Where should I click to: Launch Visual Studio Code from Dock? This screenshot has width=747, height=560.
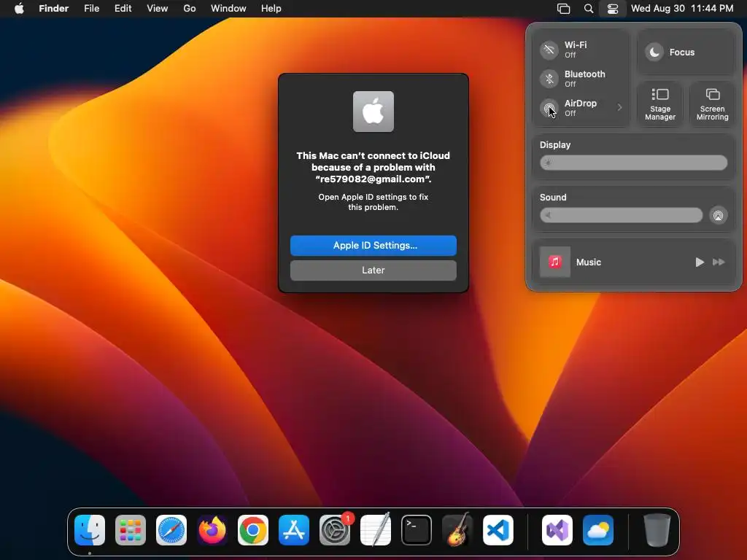498,530
